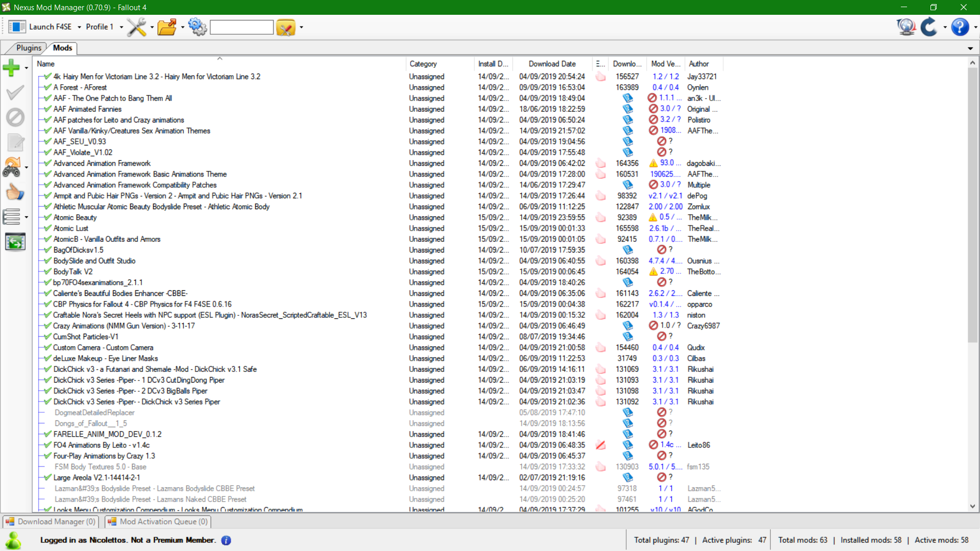Click the blue info icon in status bar
The height and width of the screenshot is (551, 980).
[226, 540]
